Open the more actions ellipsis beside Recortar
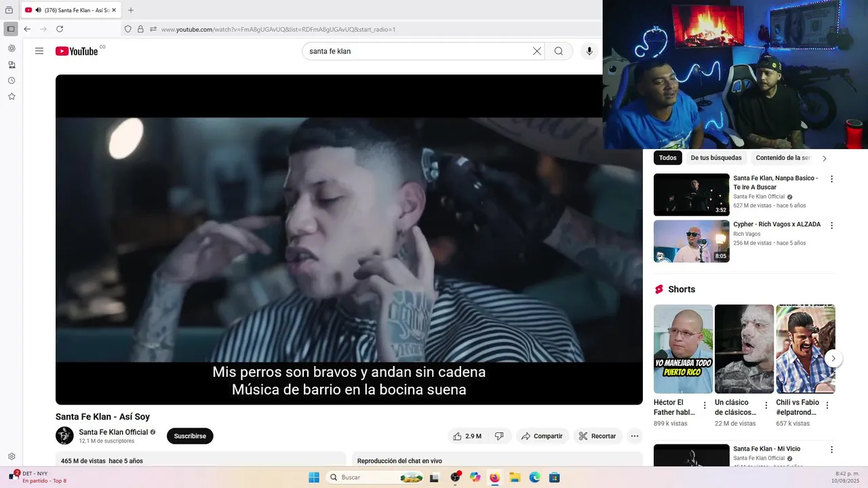 pyautogui.click(x=635, y=436)
